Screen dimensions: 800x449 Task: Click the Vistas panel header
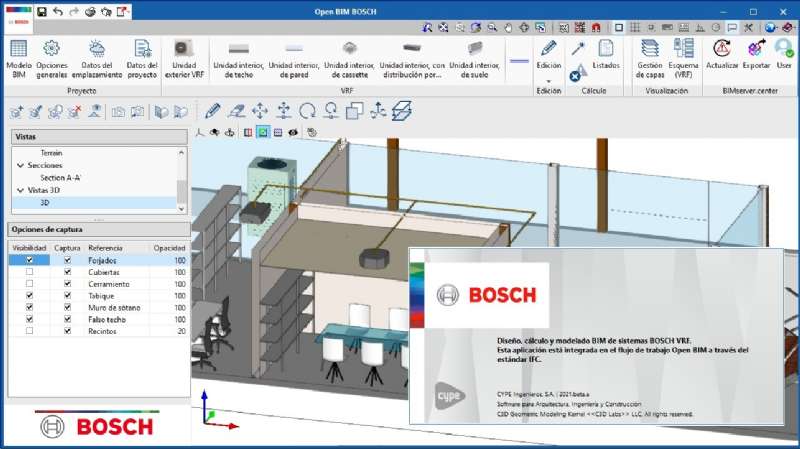(99, 137)
